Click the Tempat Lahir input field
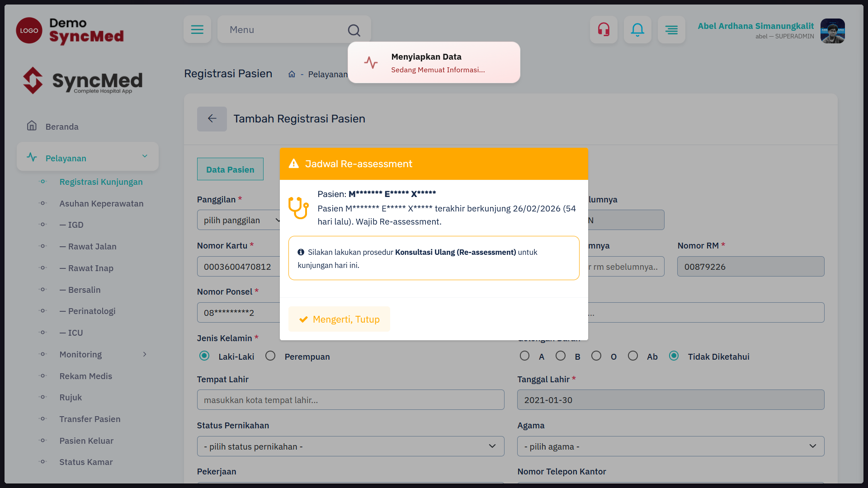This screenshot has height=488, width=868. click(x=350, y=400)
